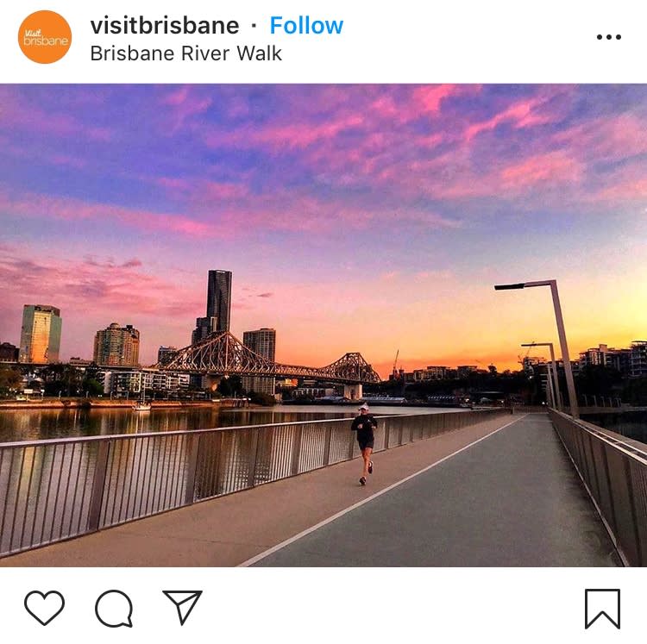Open the visitbrisbane username profile link

(165, 26)
